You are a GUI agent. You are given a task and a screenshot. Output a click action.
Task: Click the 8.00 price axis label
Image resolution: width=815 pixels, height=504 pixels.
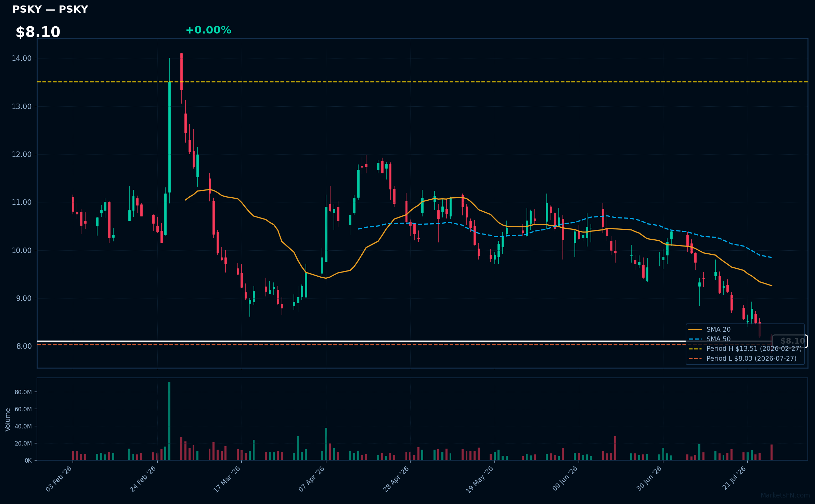coord(24,346)
